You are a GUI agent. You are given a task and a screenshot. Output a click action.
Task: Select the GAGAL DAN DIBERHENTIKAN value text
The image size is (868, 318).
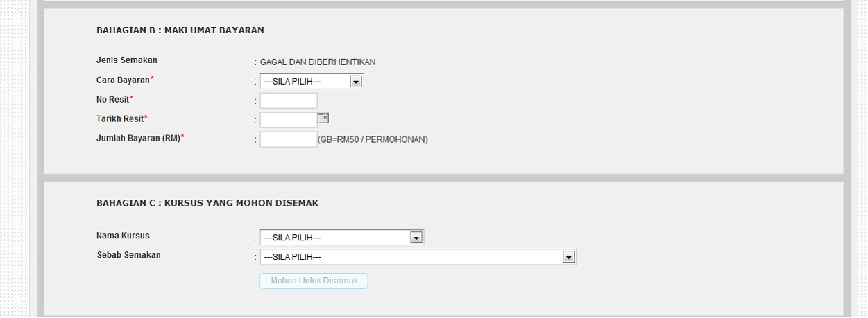click(x=318, y=62)
